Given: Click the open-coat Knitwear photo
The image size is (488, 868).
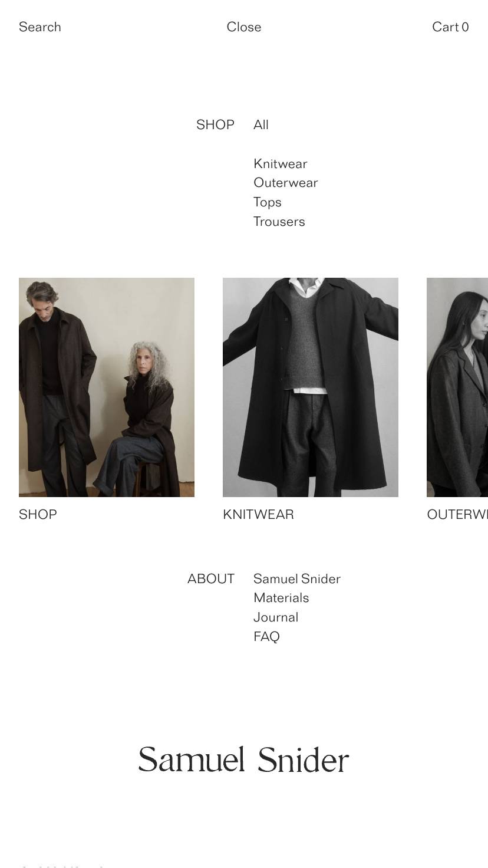Looking at the screenshot, I should [311, 387].
